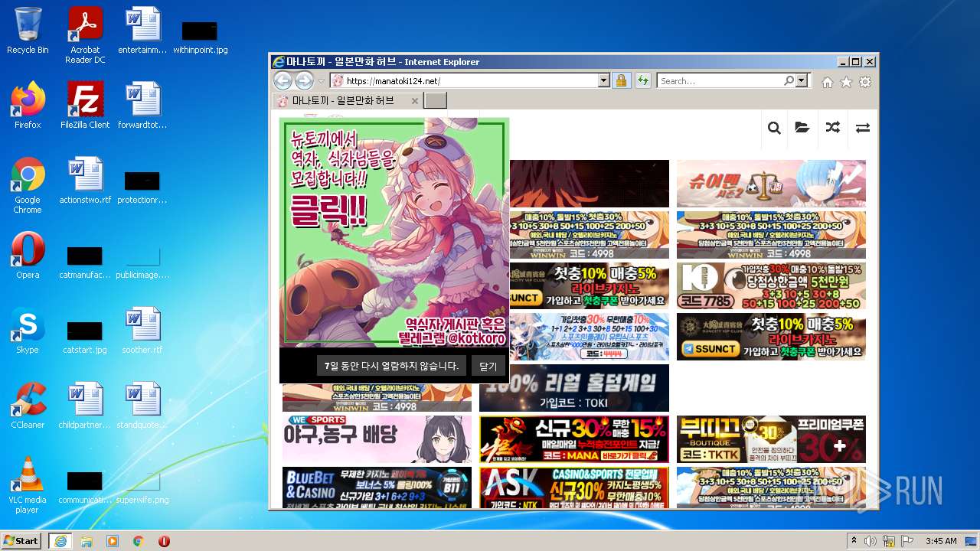Open media player taskbar icon
Screen dimensions: 980x551
click(113, 541)
